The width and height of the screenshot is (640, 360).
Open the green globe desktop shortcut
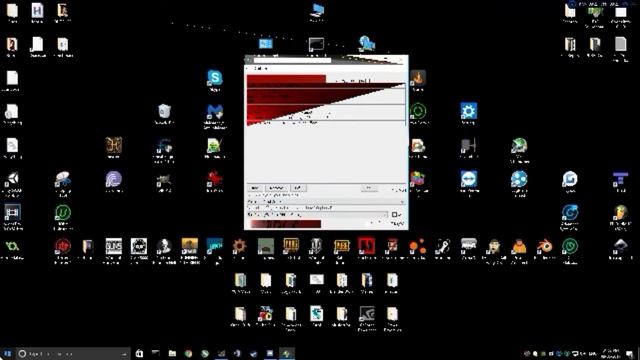tap(519, 145)
